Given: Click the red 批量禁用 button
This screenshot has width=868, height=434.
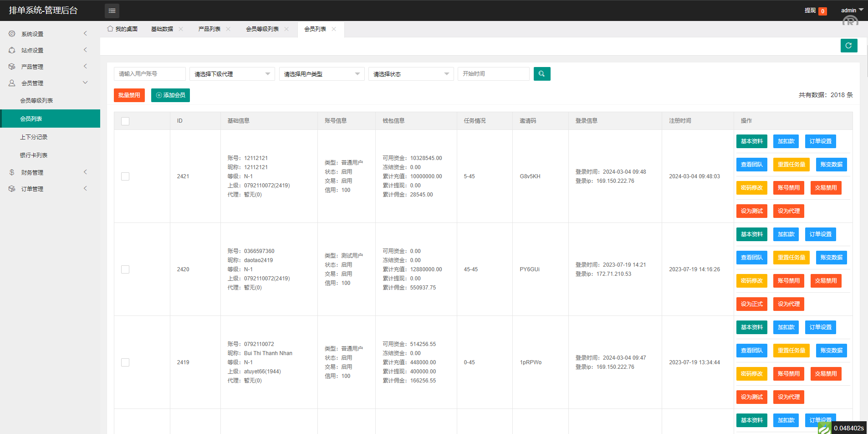Looking at the screenshot, I should click(129, 95).
